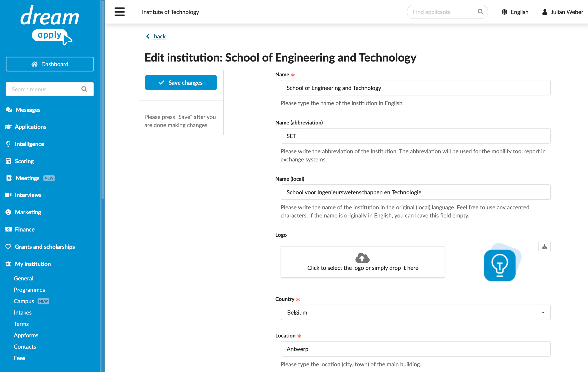Click the Grants heart icon
Viewport: 588px width, 372px height.
(x=8, y=247)
